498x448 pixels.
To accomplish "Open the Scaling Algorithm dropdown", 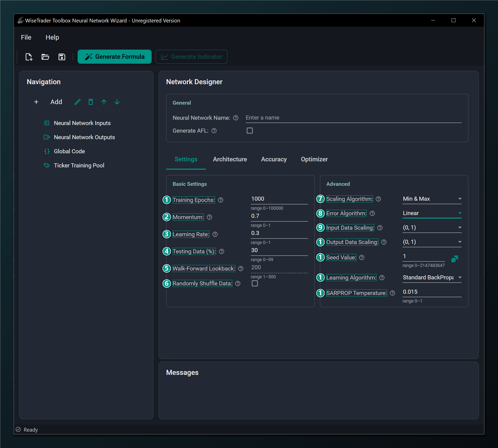I will coord(432,199).
